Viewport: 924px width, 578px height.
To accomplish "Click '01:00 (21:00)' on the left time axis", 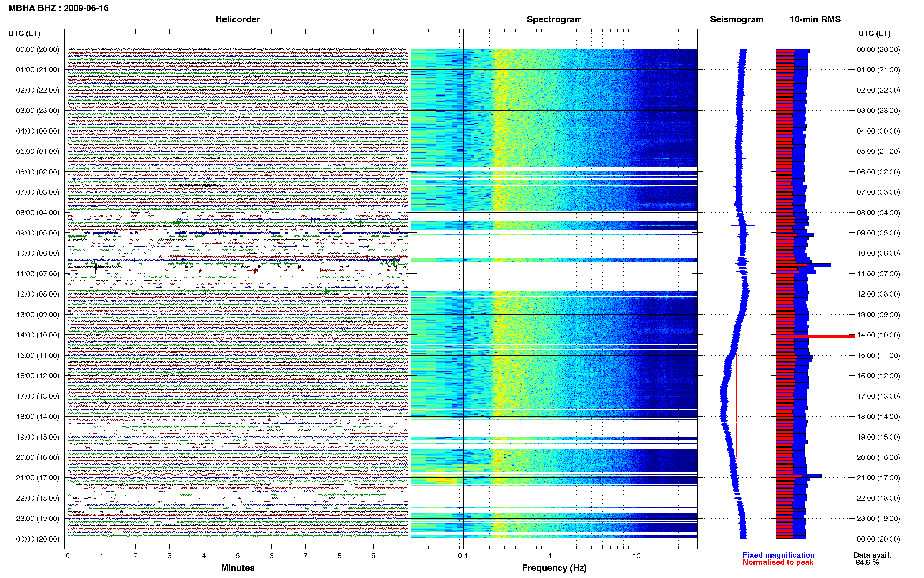I will click(38, 69).
